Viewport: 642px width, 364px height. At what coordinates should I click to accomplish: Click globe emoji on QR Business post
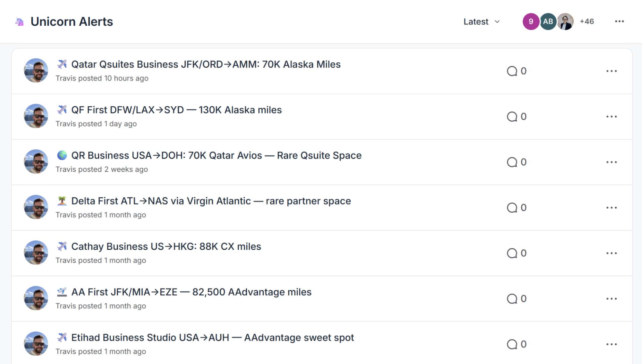click(x=62, y=155)
